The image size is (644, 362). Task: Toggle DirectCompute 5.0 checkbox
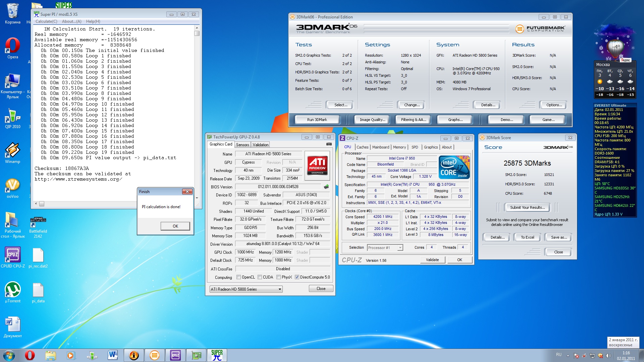point(297,277)
